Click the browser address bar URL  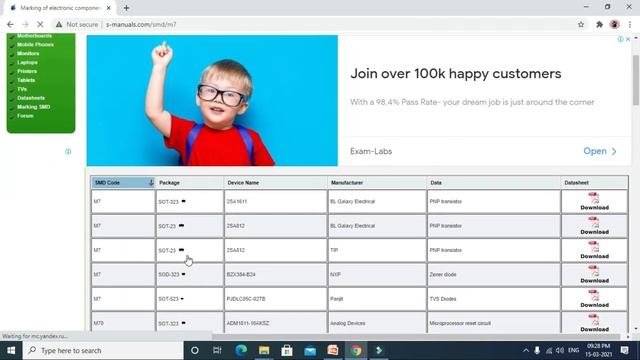coord(141,24)
